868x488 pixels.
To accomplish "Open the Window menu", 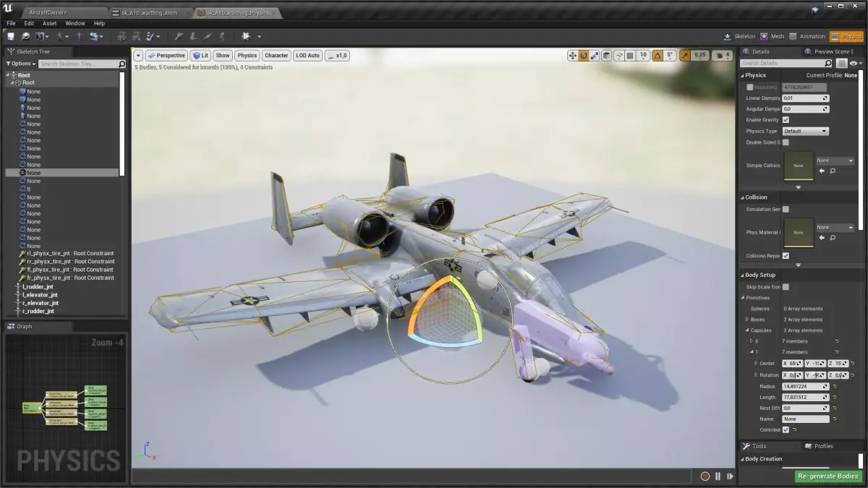I will coord(75,23).
